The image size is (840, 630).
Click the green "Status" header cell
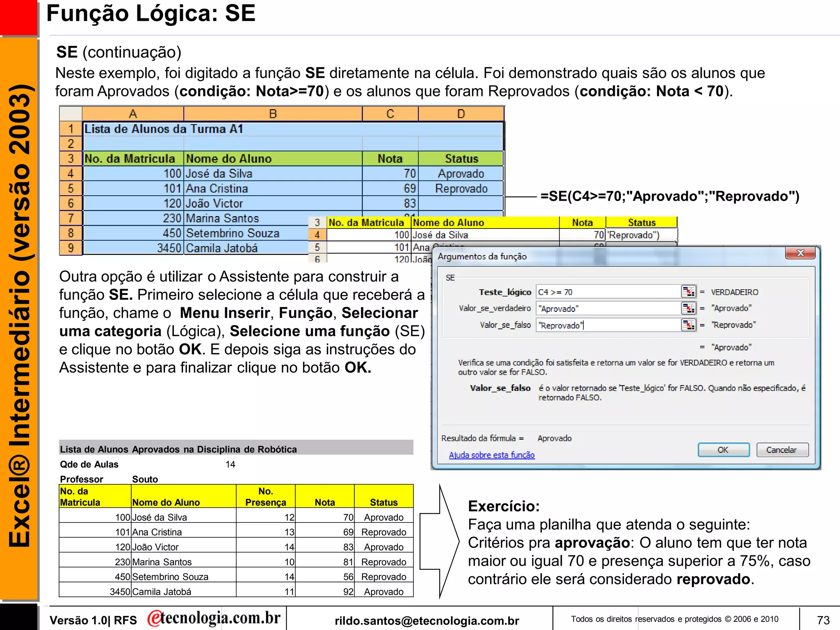click(x=461, y=158)
